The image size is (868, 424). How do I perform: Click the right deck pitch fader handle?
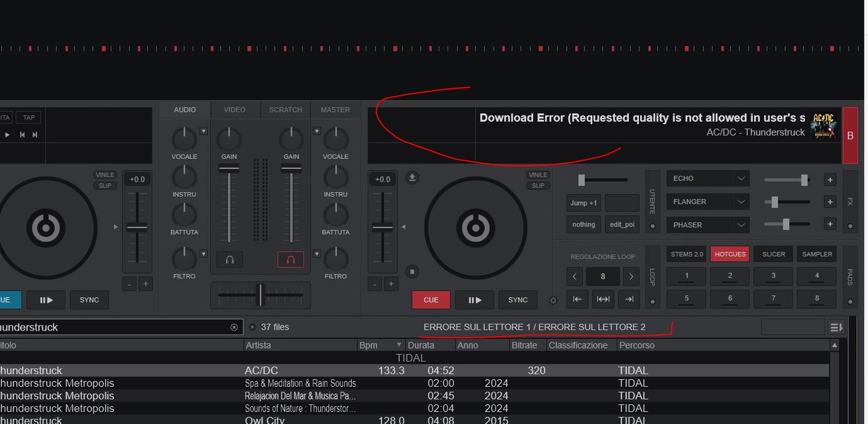point(382,228)
